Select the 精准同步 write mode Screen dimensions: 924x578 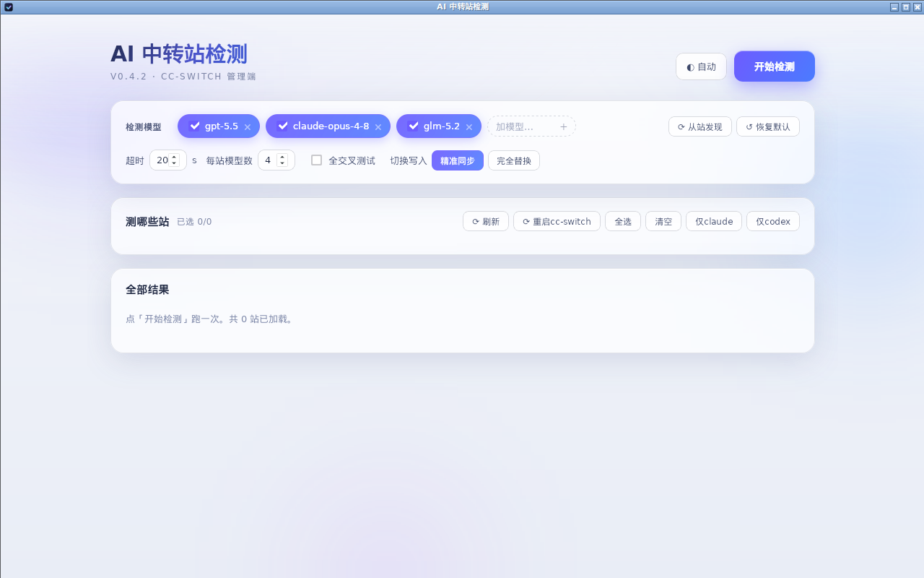[458, 160]
